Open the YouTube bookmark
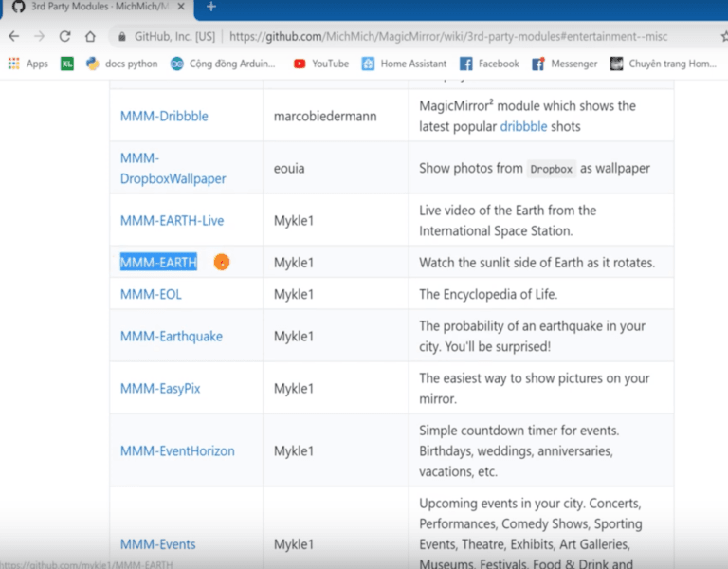The image size is (728, 569). point(320,64)
